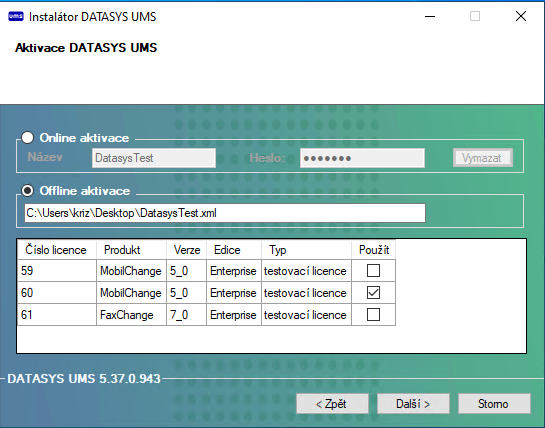Viewport: 545px width, 428px height.
Task: Select licence number 60 cell
Action: [x=57, y=292]
